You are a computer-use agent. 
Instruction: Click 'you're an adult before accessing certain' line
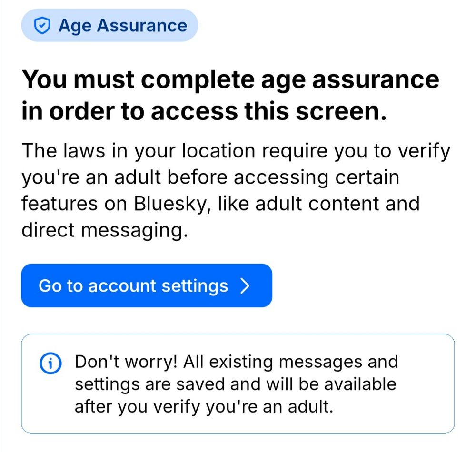coord(210,177)
